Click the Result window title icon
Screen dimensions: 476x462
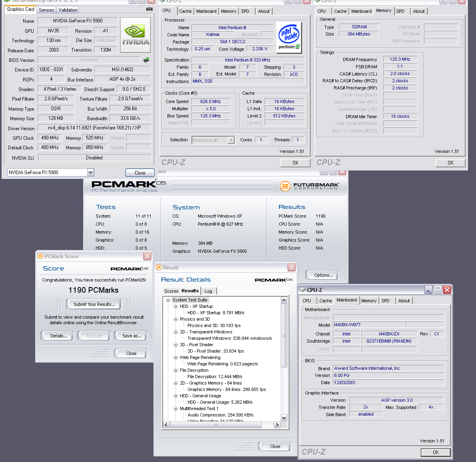tap(159, 268)
